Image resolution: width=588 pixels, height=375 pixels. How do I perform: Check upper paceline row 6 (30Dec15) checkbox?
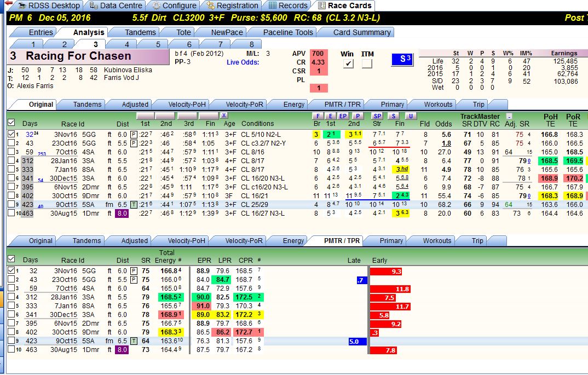pyautogui.click(x=11, y=178)
